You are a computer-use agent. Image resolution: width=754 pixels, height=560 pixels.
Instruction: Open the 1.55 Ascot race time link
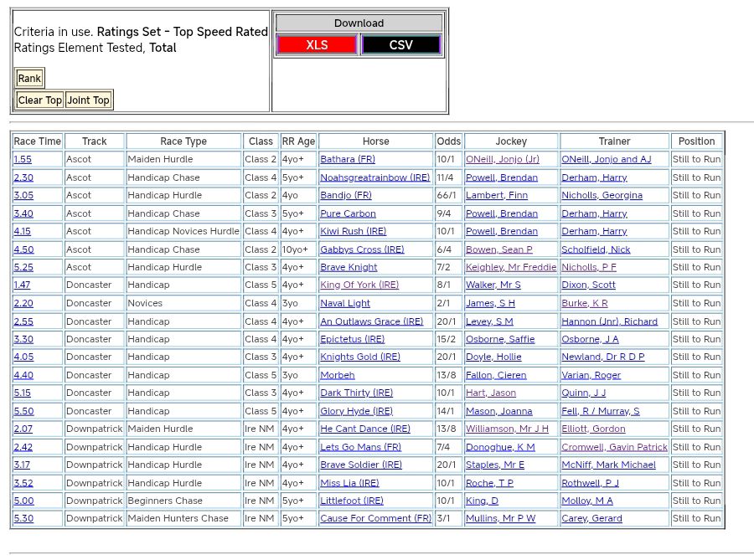point(23,159)
